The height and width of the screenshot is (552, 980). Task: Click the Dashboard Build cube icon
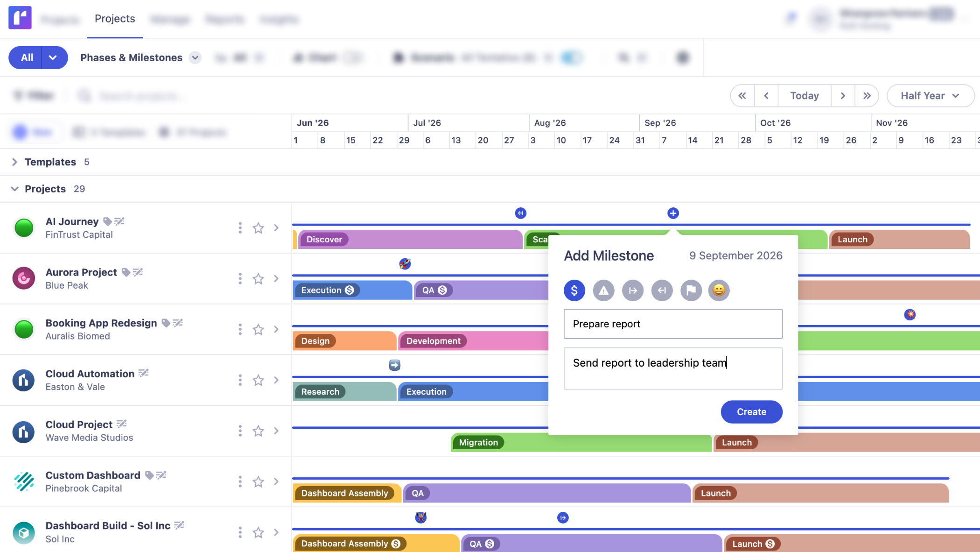pos(24,532)
